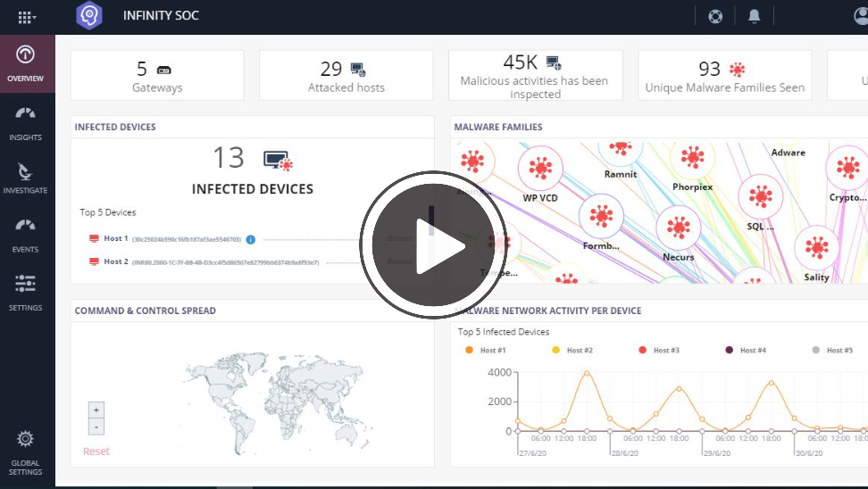The width and height of the screenshot is (868, 489).
Task: Click the 5 Gateways card
Action: pos(157,75)
